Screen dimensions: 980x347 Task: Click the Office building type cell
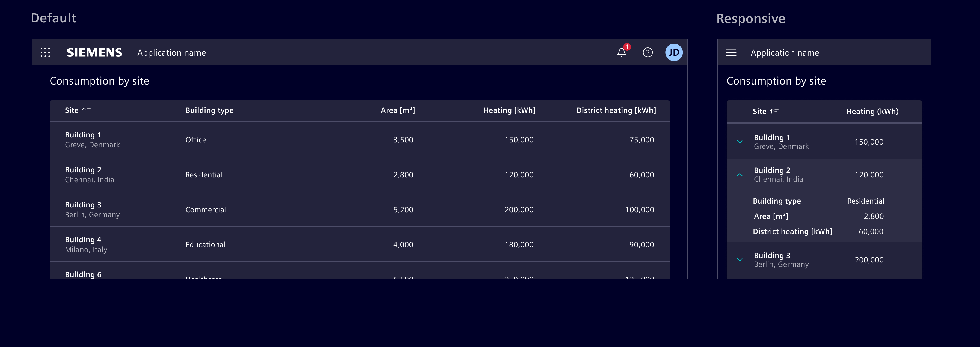coord(195,140)
